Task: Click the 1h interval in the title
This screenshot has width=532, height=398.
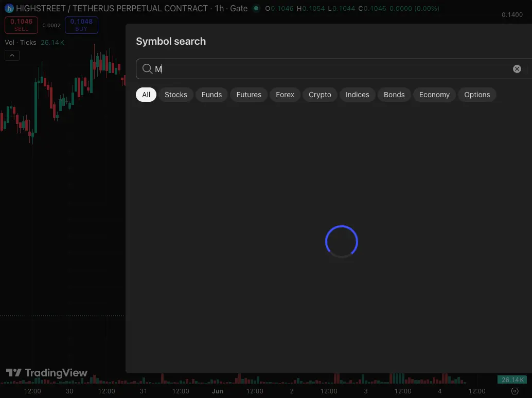Action: point(219,8)
